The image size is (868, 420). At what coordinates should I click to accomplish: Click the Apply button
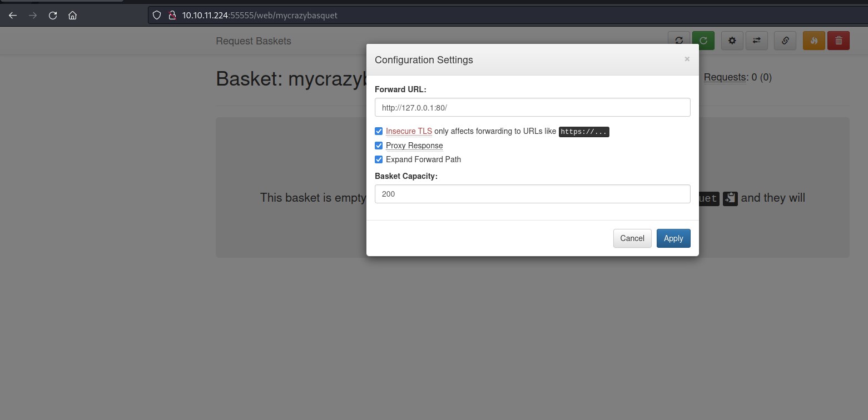(x=673, y=238)
